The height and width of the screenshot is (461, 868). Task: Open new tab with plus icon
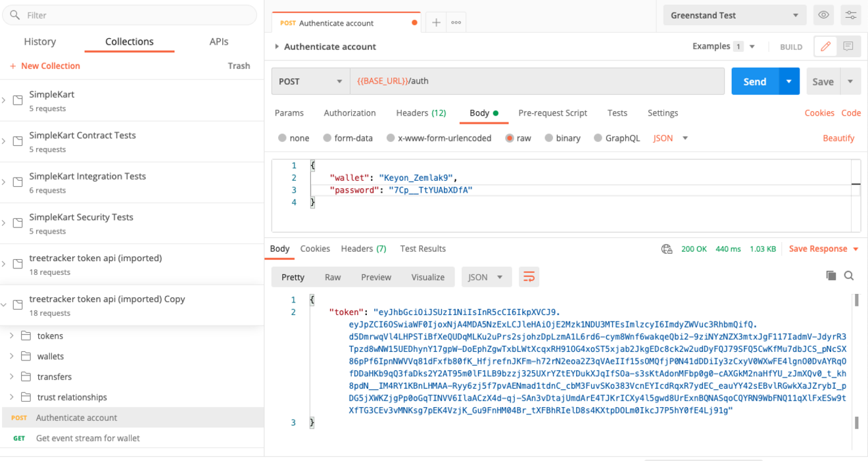(x=436, y=22)
